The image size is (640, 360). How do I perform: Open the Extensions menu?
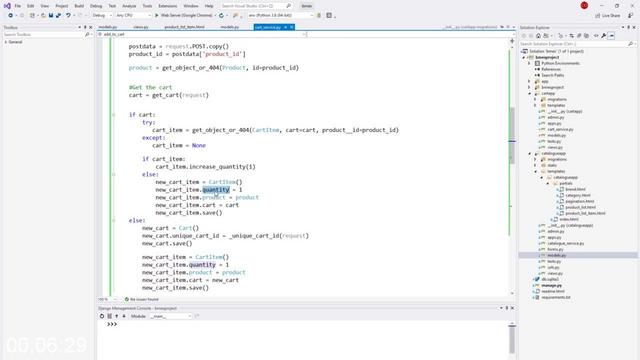(x=168, y=6)
